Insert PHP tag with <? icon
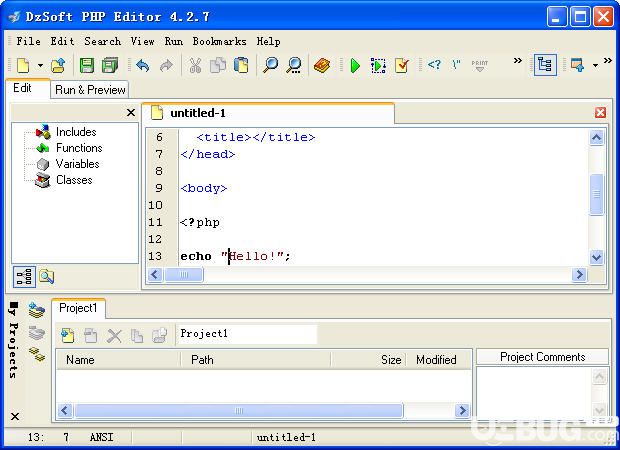This screenshot has height=450, width=620. tap(434, 64)
